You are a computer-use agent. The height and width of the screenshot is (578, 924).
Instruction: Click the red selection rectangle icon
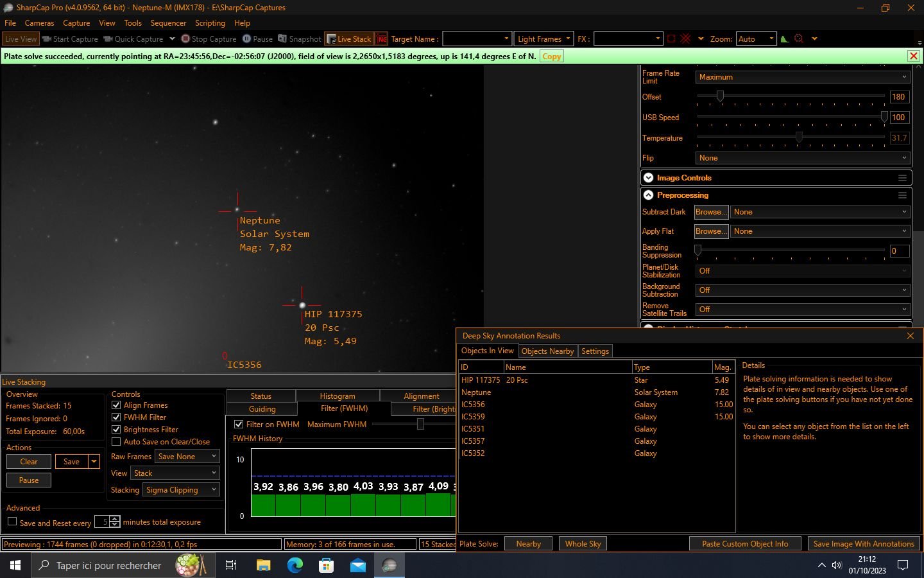click(x=671, y=39)
